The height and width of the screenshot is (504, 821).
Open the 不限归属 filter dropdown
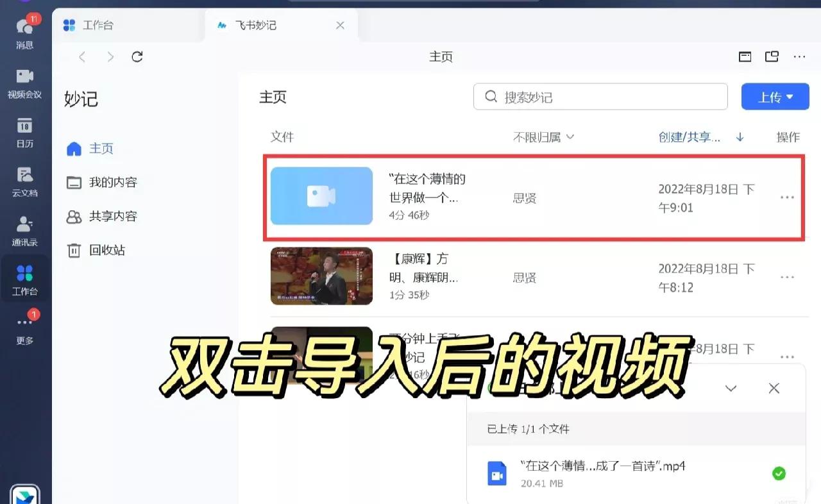tap(543, 137)
